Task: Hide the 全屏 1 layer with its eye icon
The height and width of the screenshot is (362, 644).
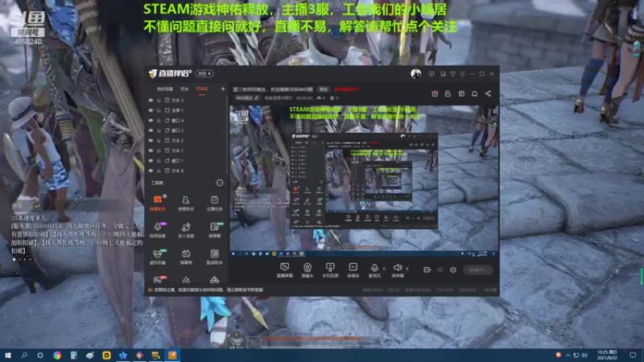Action: 151,110
